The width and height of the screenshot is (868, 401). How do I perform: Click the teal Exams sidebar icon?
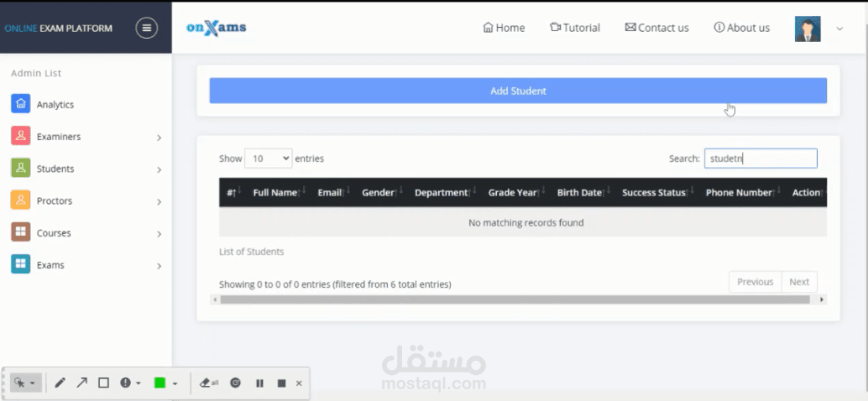click(x=20, y=263)
